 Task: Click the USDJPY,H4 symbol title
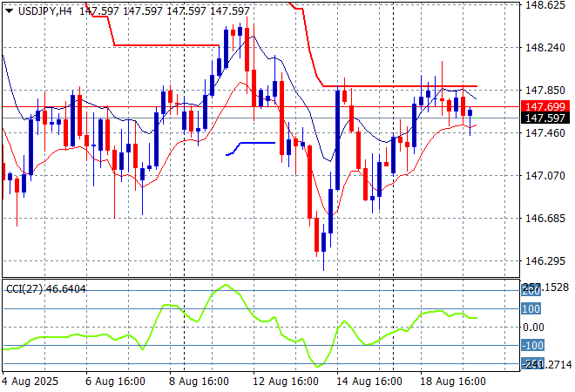(45, 10)
